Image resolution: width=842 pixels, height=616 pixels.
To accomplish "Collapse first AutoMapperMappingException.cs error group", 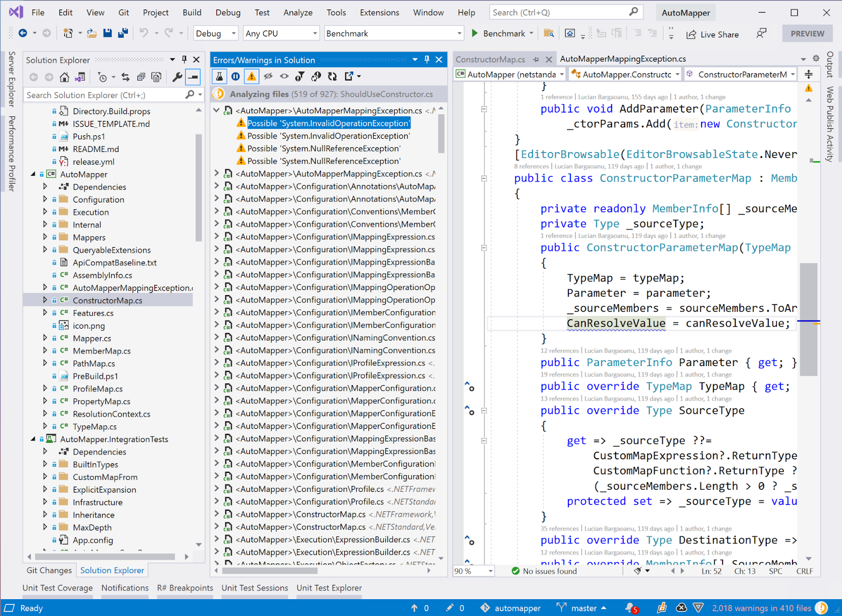I will [216, 110].
